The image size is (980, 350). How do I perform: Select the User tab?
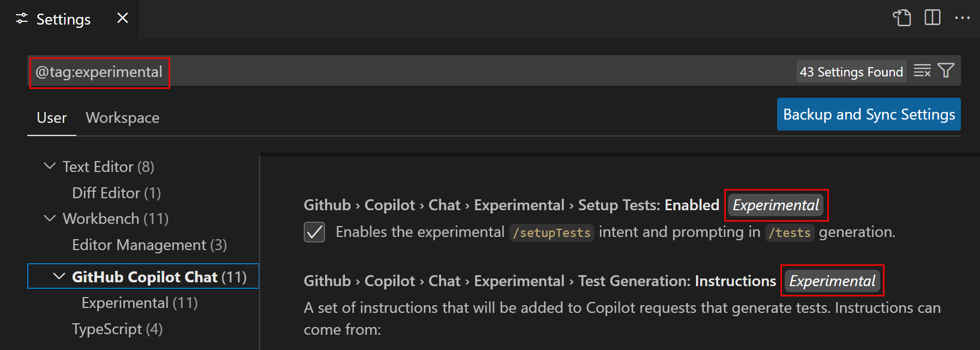(51, 117)
